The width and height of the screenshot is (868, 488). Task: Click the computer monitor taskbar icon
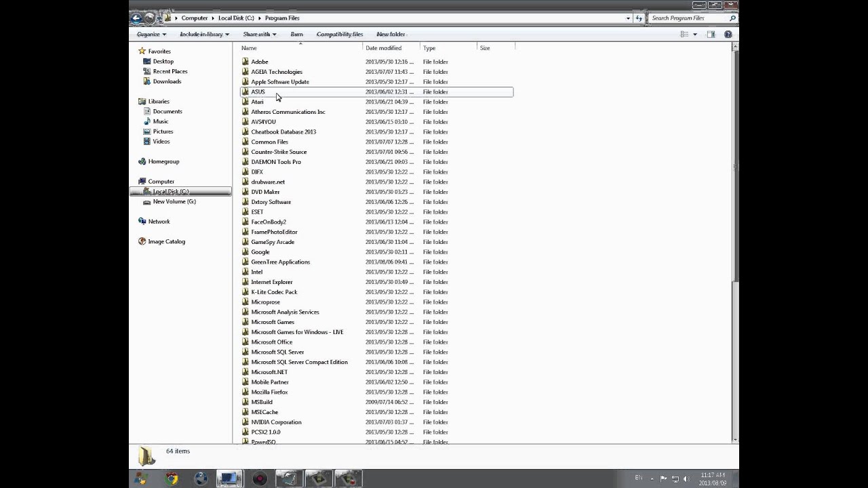(x=230, y=479)
